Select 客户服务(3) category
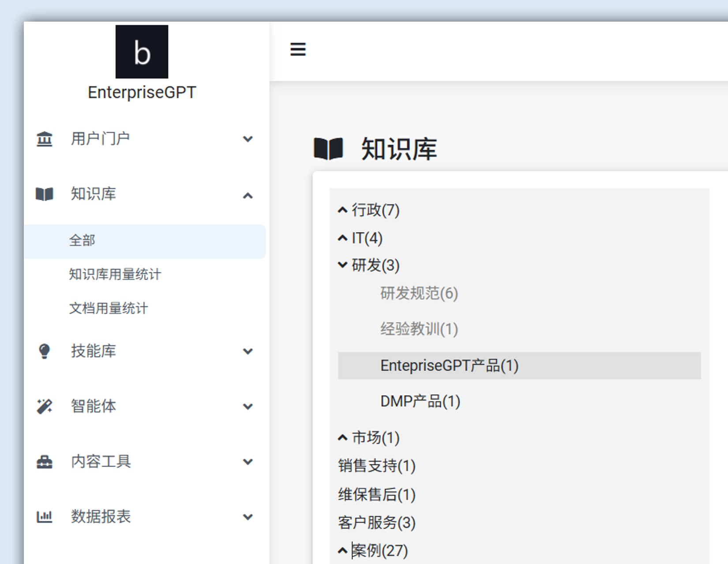Viewport: 728px width, 564px height. click(377, 523)
